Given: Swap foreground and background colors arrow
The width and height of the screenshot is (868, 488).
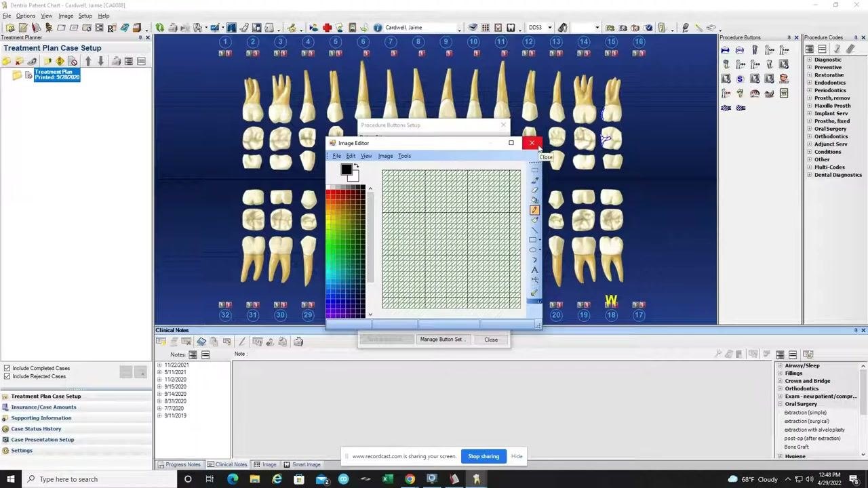Looking at the screenshot, I should click(356, 166).
